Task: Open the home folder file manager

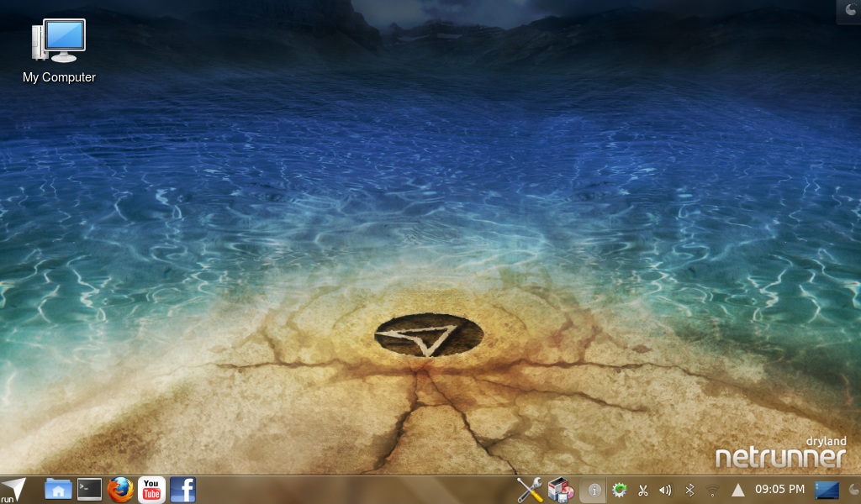Action: coord(58,489)
